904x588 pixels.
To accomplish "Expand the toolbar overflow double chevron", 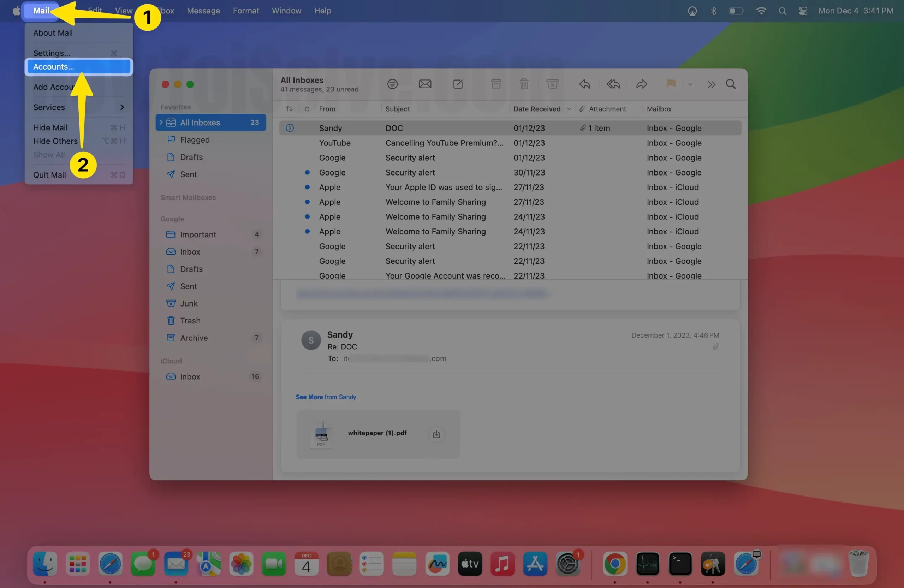I will tap(711, 84).
